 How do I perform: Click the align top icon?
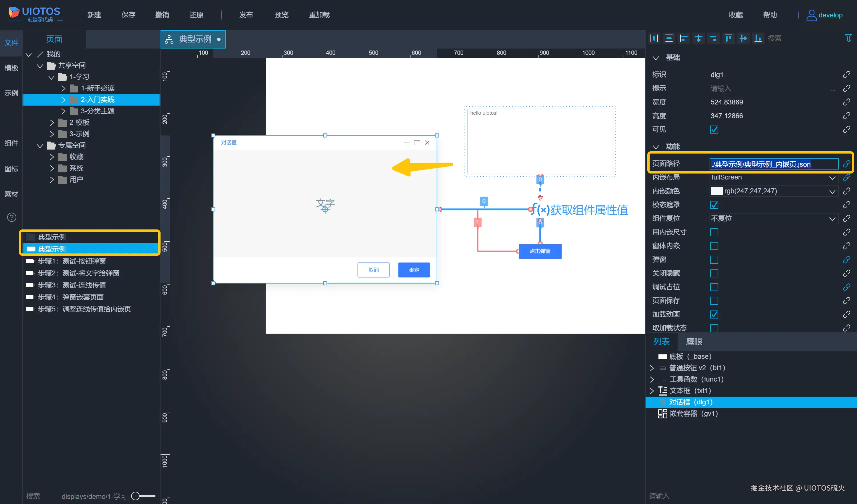728,39
